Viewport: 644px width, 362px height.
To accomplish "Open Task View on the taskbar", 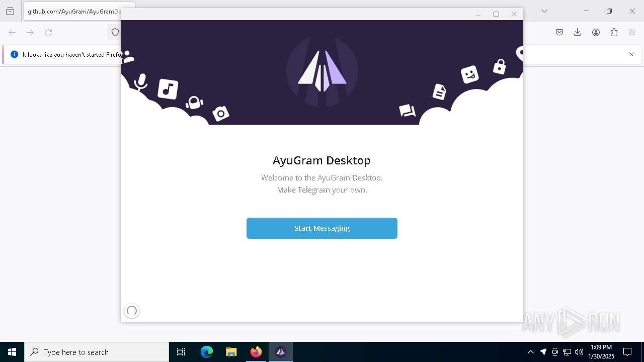I will [x=181, y=352].
